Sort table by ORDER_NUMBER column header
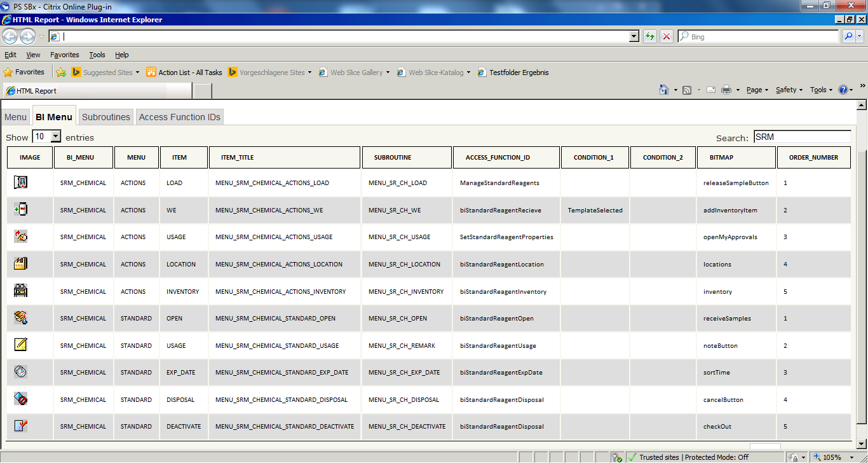Screen dimensions: 868x463 pos(813,157)
